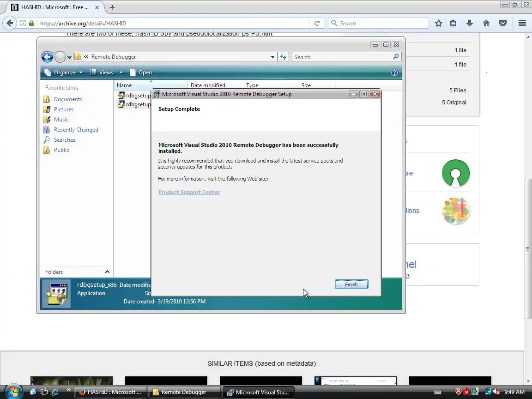Click the browser vertical scrollbar thumb
The image size is (532, 399).
[x=528, y=249]
